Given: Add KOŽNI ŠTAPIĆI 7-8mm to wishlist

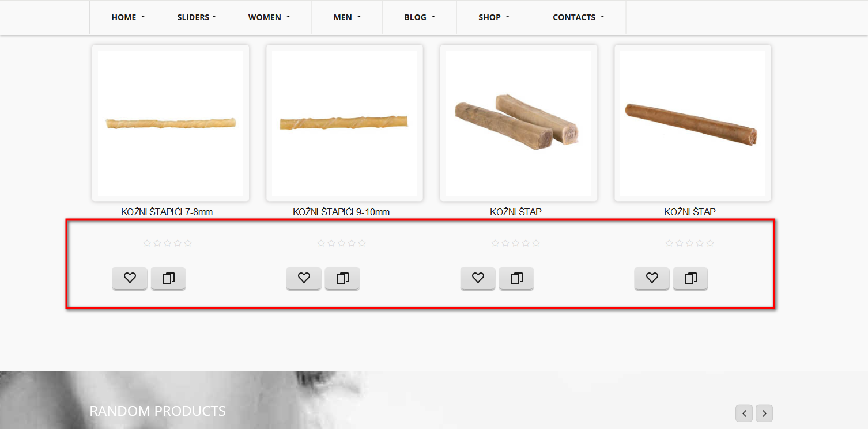Looking at the screenshot, I should point(130,278).
